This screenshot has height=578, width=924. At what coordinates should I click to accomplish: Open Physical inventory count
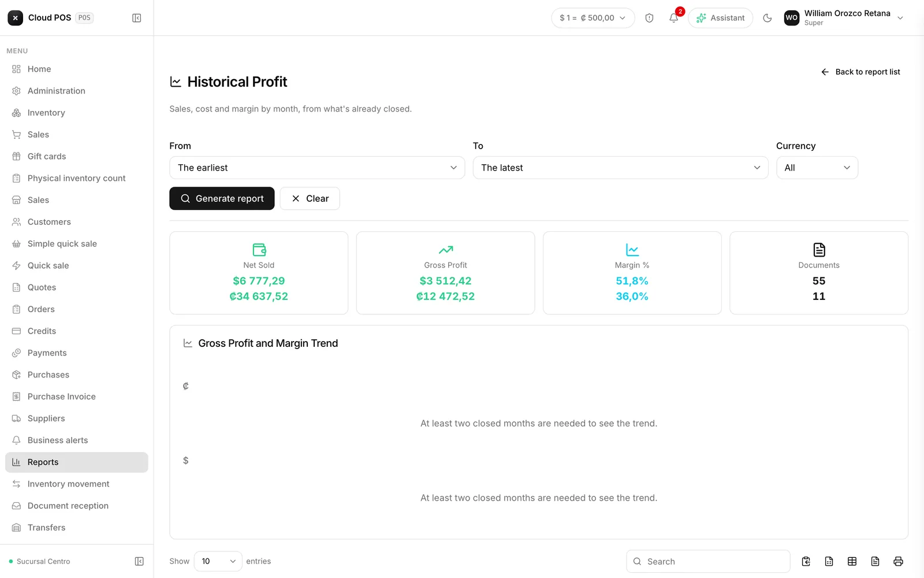tap(76, 178)
